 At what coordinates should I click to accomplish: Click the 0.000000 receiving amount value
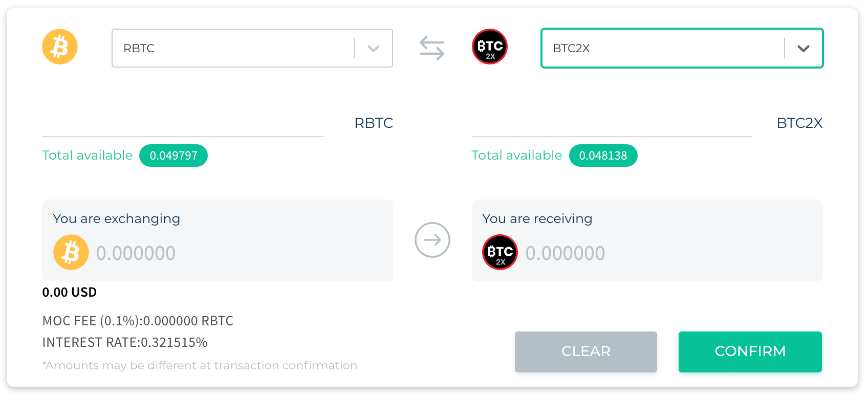click(565, 253)
